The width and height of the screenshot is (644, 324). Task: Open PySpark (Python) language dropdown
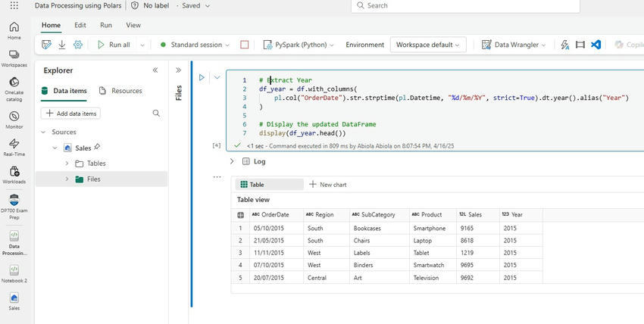pyautogui.click(x=299, y=45)
